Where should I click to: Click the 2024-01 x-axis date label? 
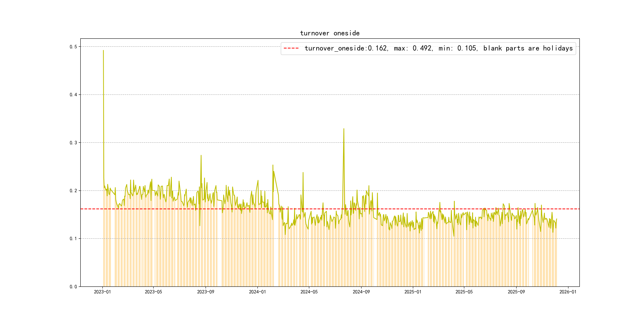pos(257,292)
